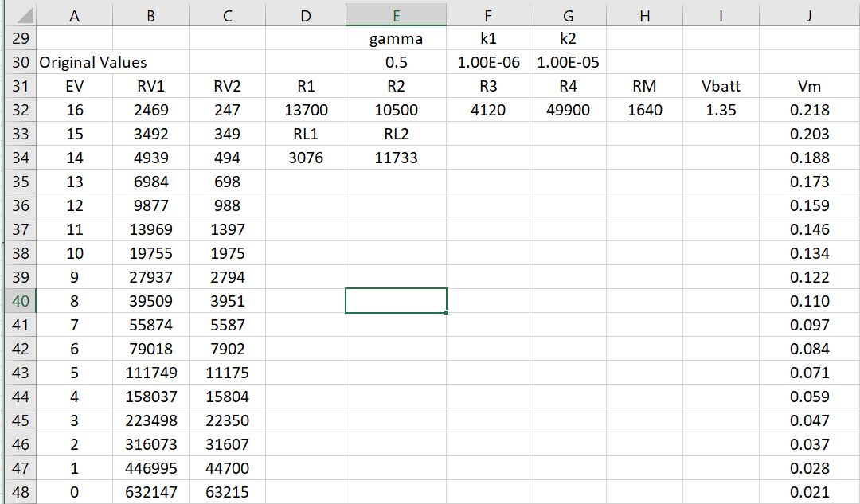Click the 'k2' label cell
The height and width of the screenshot is (504, 860).
(x=569, y=38)
